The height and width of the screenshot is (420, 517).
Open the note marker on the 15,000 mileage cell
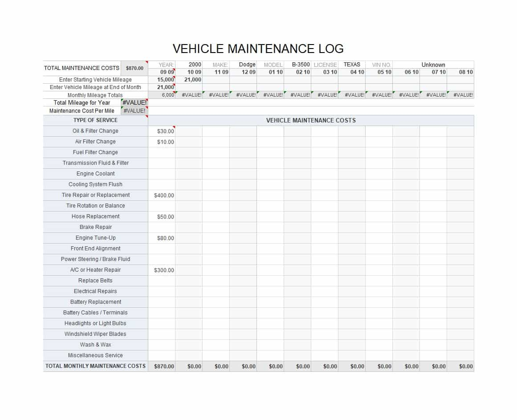tap(175, 77)
